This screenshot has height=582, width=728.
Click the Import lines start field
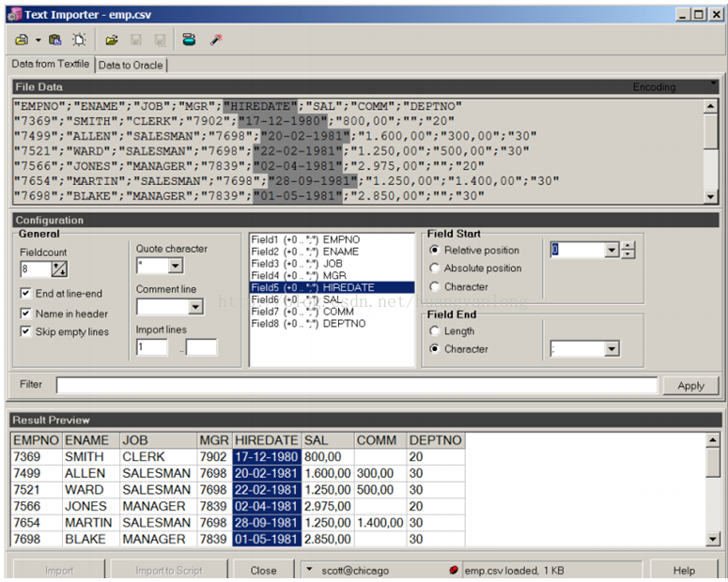(x=152, y=347)
